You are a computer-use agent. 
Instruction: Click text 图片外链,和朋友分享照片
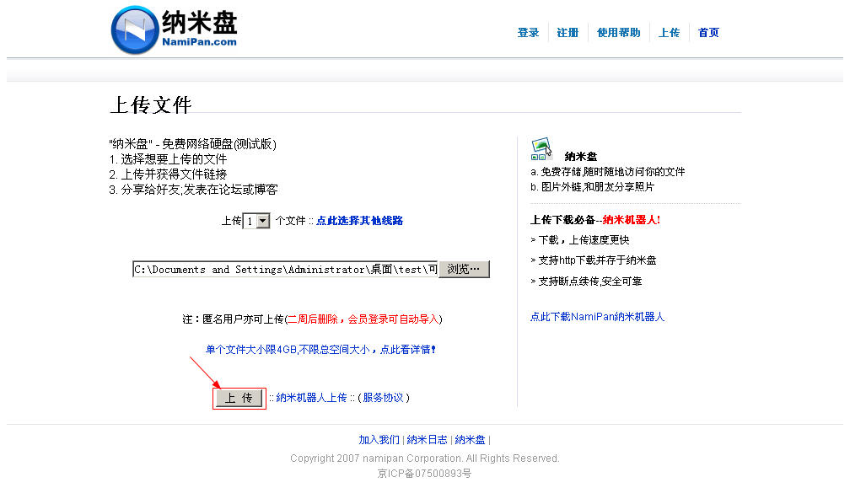pyautogui.click(x=597, y=187)
